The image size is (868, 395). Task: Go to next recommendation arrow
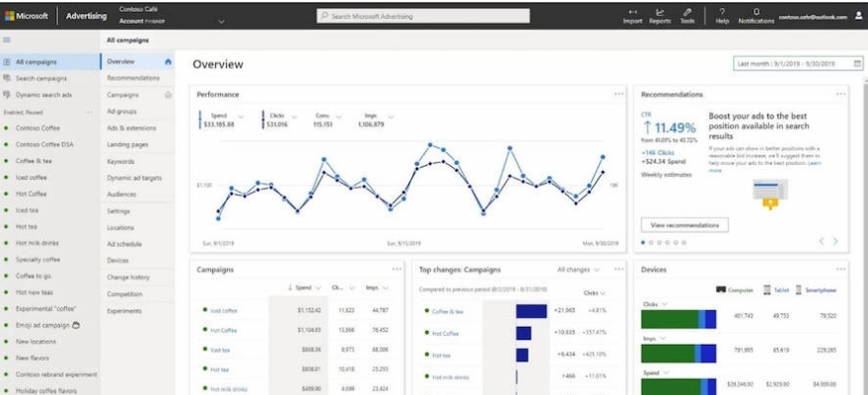[835, 241]
